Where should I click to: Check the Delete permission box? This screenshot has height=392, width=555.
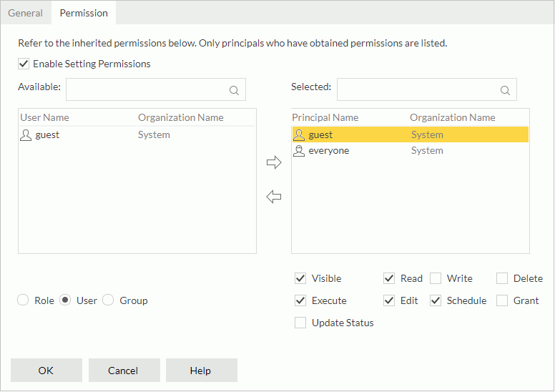pos(502,278)
